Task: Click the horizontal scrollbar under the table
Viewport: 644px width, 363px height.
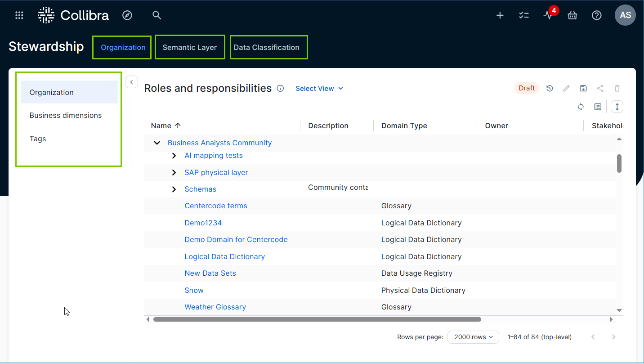Action: point(317,319)
